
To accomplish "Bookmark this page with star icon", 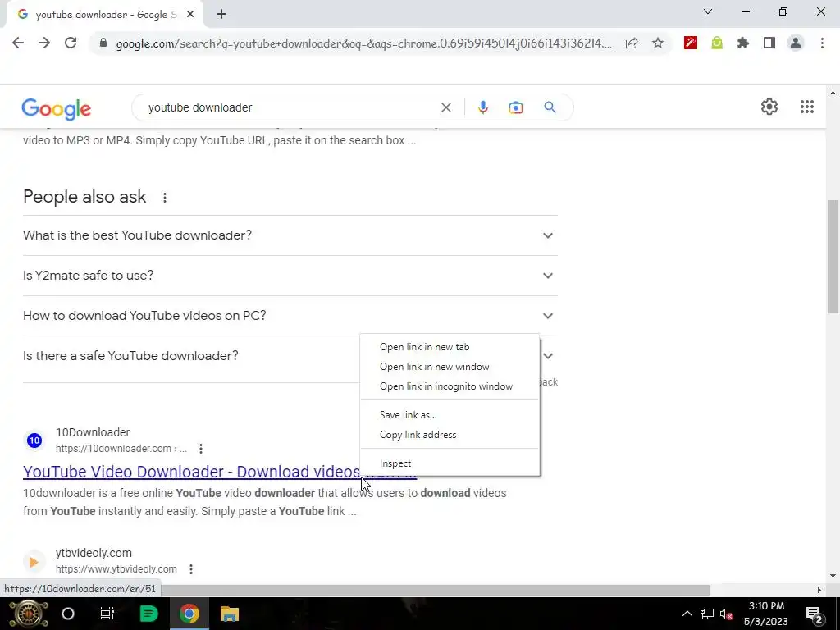I will 658,43.
